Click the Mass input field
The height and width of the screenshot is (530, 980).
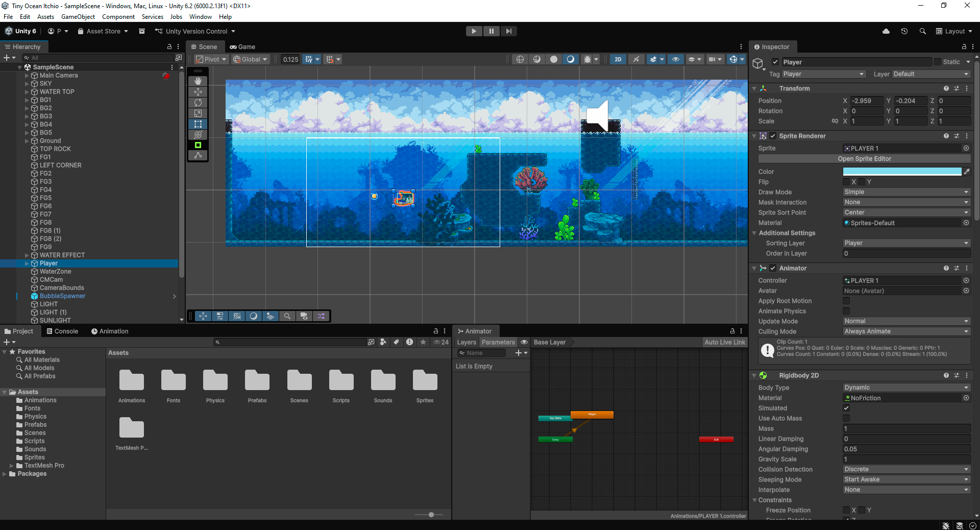[x=906, y=429]
